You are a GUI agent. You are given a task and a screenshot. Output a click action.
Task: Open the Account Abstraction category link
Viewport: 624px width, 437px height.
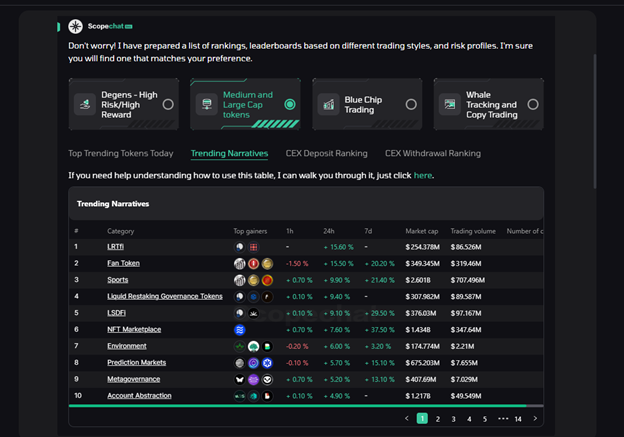coord(139,395)
